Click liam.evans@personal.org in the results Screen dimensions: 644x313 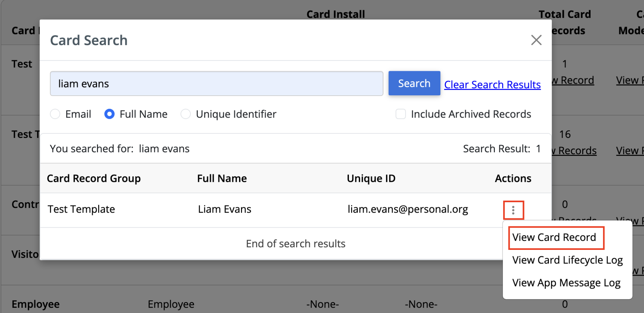[408, 209]
